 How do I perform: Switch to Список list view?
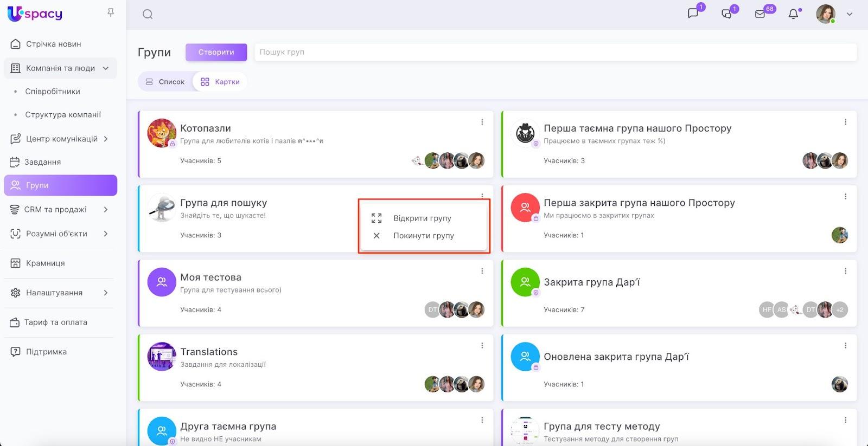pos(165,82)
